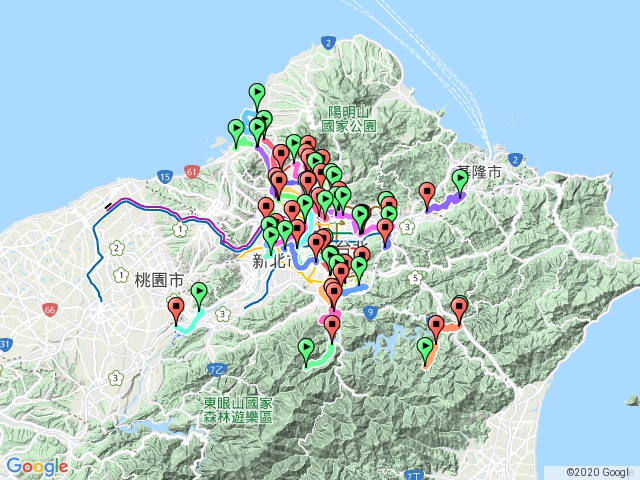Click the Highway 2 shield at top

[328, 41]
